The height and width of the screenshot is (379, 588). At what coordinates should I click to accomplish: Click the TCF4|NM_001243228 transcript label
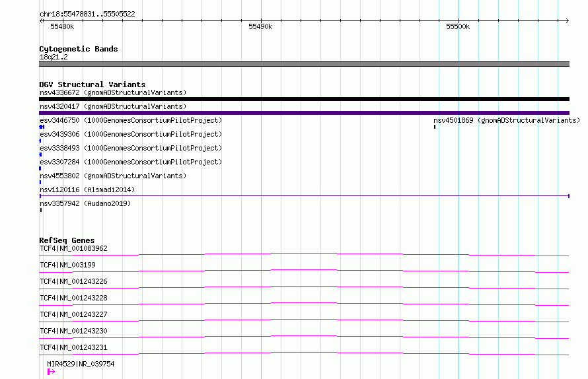pyautogui.click(x=73, y=298)
